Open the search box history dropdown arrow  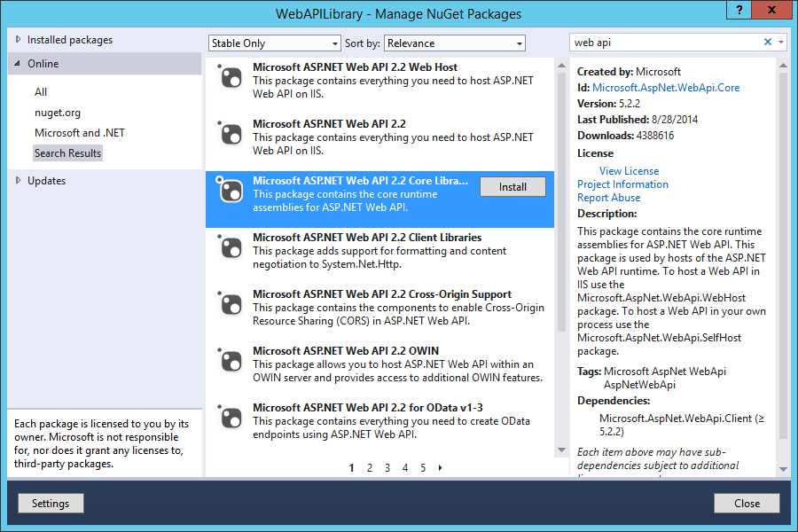pyautogui.click(x=781, y=43)
